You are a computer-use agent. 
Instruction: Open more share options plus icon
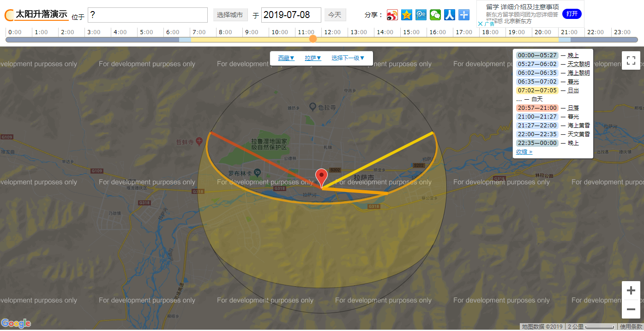pyautogui.click(x=464, y=15)
